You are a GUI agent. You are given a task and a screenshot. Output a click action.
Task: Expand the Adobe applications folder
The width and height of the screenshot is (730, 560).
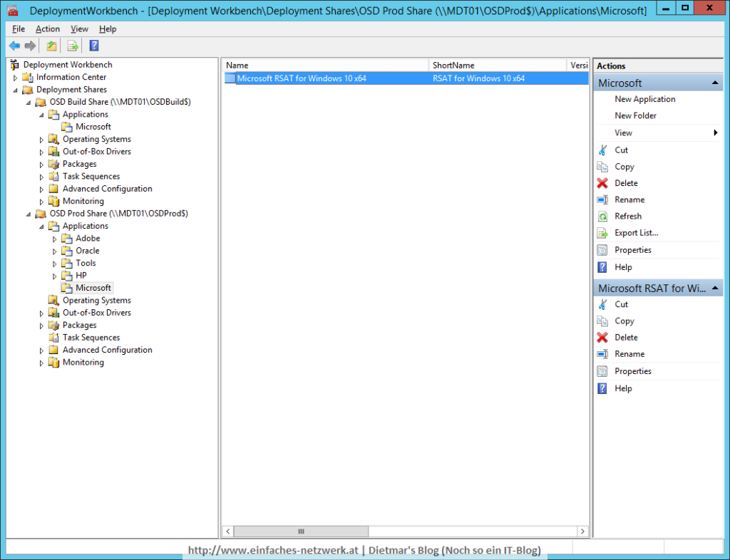pyautogui.click(x=54, y=239)
